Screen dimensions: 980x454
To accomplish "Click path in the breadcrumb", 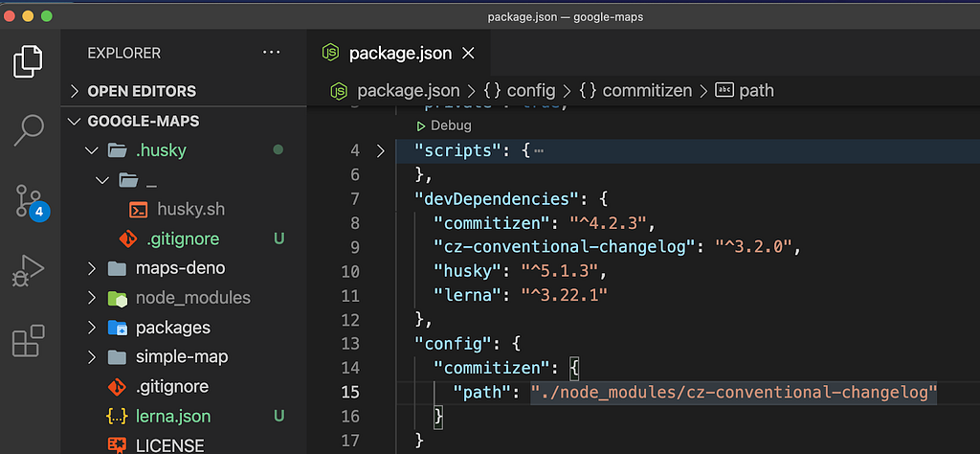I will point(756,91).
